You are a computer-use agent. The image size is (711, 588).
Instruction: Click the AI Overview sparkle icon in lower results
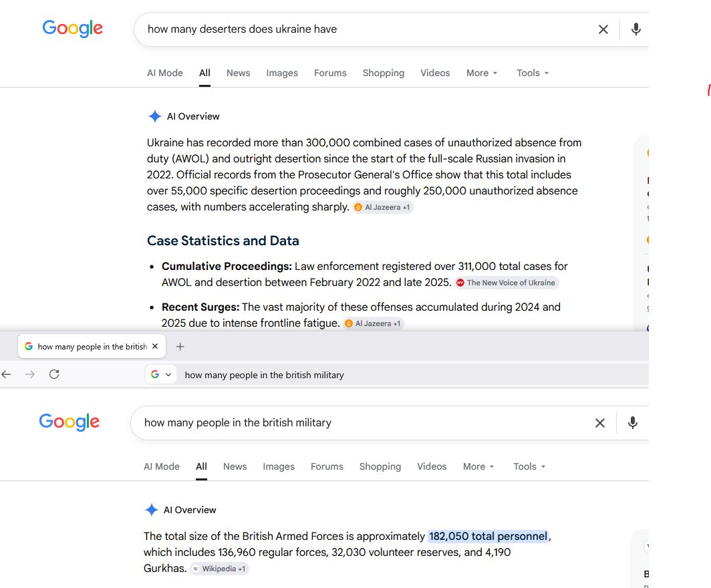[x=152, y=510]
